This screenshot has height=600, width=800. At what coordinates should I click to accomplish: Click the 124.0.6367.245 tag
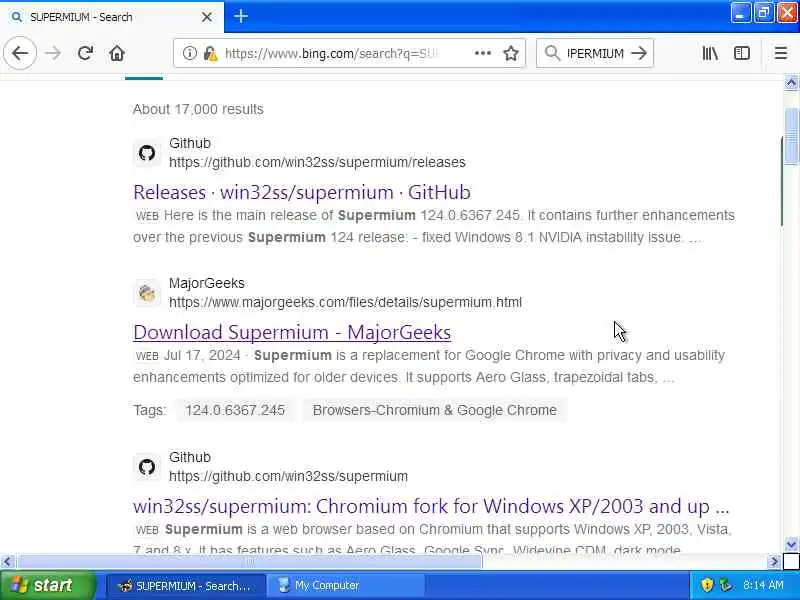point(235,410)
